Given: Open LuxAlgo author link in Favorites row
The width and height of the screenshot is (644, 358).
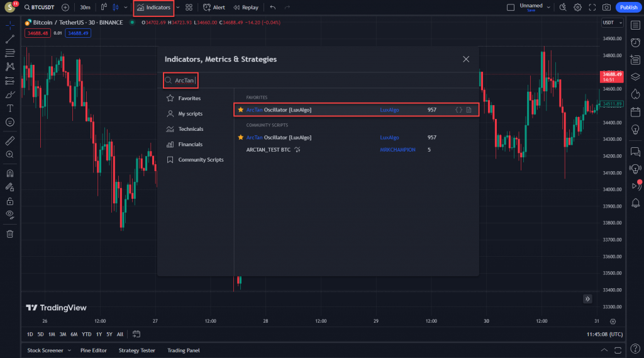Looking at the screenshot, I should 389,109.
